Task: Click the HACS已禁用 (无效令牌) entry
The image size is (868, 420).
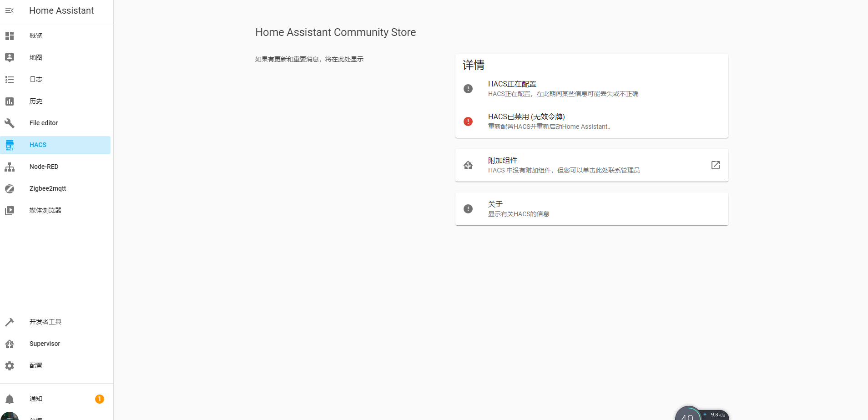Action: coord(592,121)
